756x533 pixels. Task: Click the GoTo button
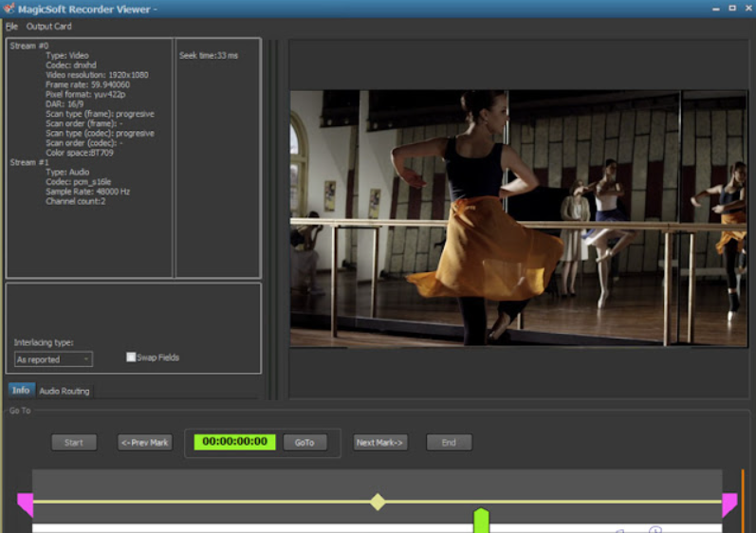point(304,442)
